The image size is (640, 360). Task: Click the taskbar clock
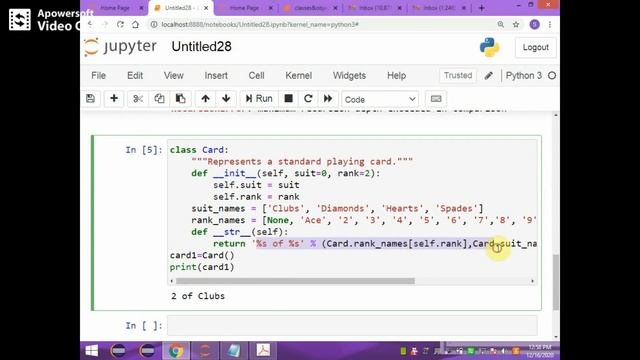[540, 351]
